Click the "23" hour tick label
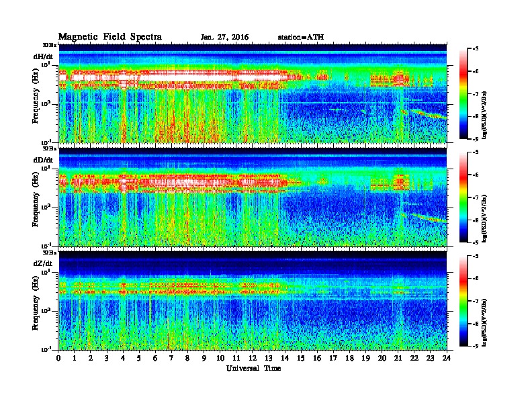 (x=430, y=358)
